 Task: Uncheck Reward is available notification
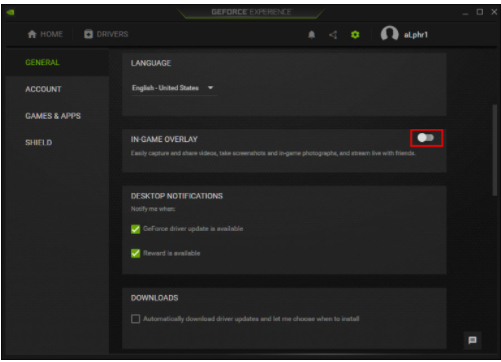point(135,253)
